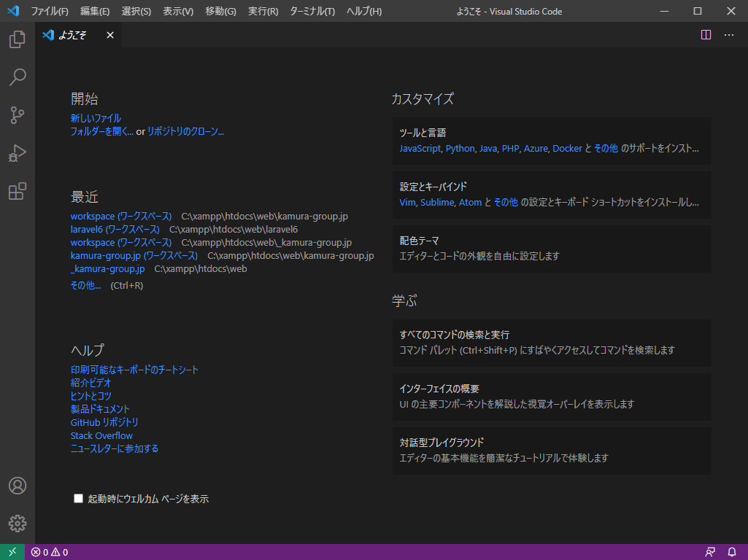Open the Search view icon
This screenshot has width=748, height=560.
pos(18,77)
